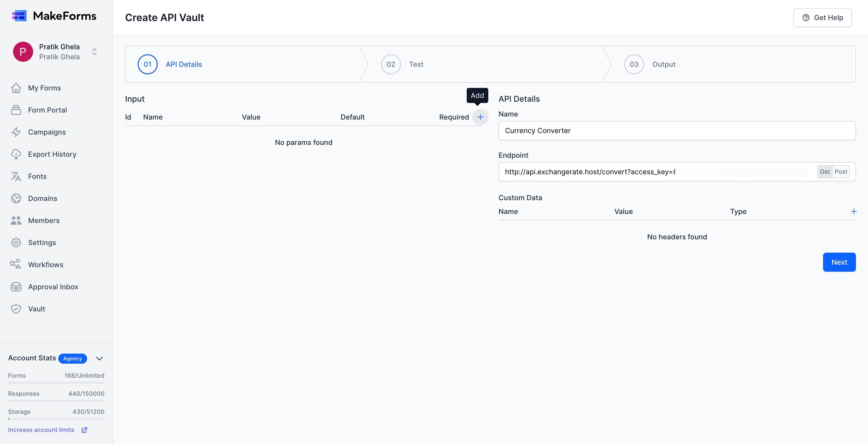Image resolution: width=868 pixels, height=444 pixels.
Task: Open the Fonts manager
Action: [37, 176]
